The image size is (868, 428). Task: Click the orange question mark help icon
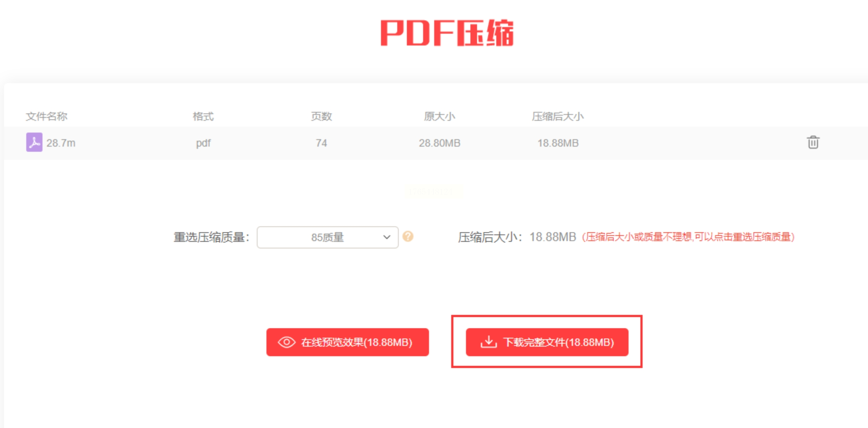point(408,236)
